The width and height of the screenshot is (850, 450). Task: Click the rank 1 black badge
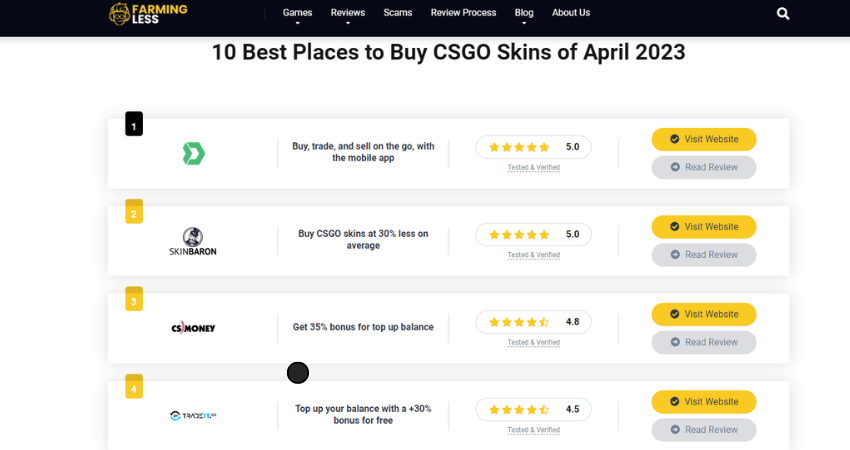134,124
